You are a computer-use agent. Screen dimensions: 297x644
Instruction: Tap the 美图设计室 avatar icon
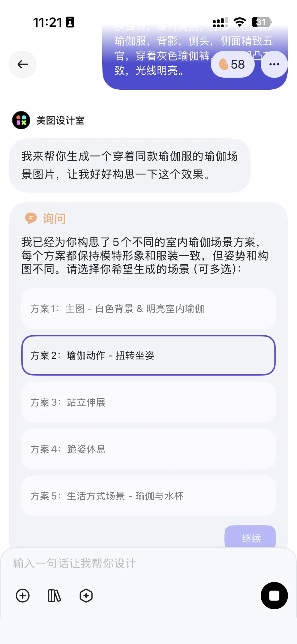[21, 120]
